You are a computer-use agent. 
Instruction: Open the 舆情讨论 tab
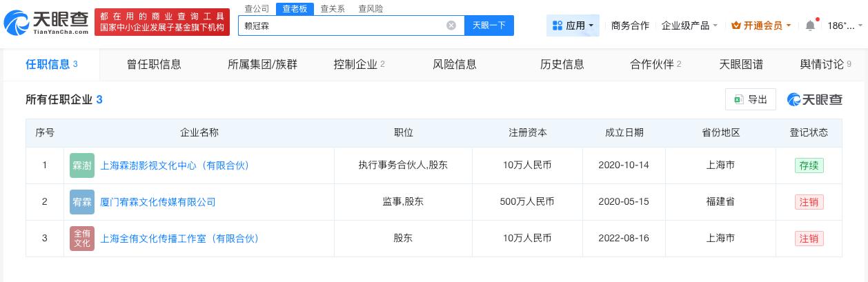click(x=826, y=64)
